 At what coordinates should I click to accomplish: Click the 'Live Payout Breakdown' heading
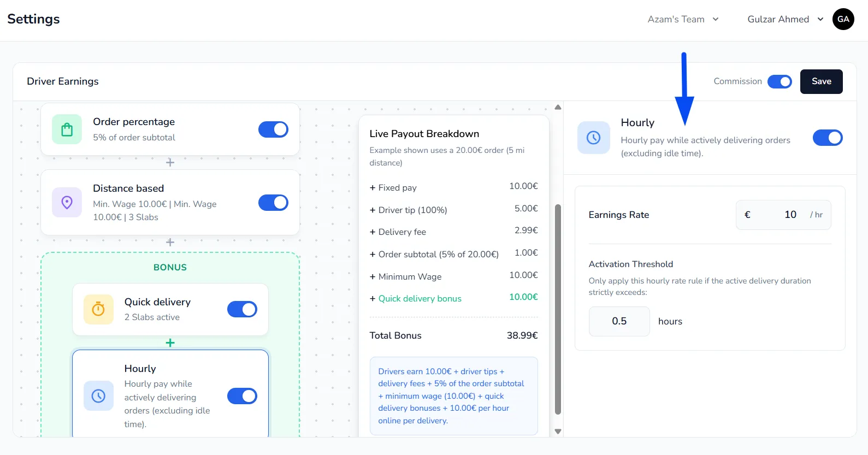click(x=424, y=134)
